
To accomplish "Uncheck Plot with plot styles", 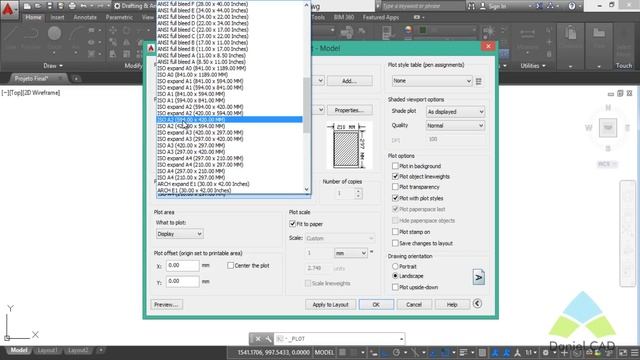I will (x=395, y=198).
